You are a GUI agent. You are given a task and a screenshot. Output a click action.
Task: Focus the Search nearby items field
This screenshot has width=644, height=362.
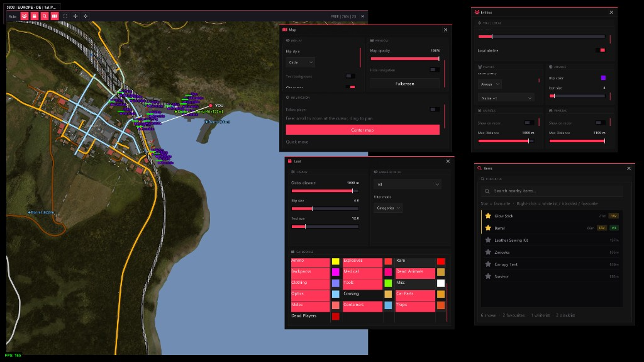click(552, 191)
